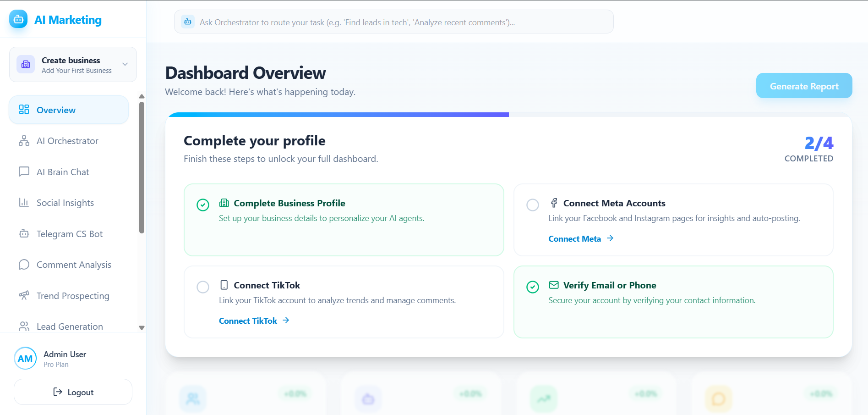Viewport: 868px width, 415px height.
Task: Select Telegram CS Bot in sidebar
Action: pos(69,233)
